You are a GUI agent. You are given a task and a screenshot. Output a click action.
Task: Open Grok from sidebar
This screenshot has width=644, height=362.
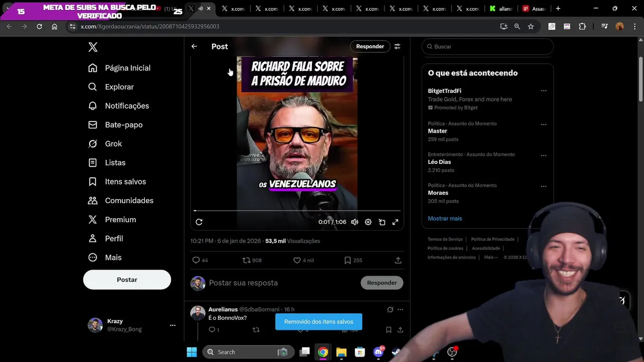[105, 144]
